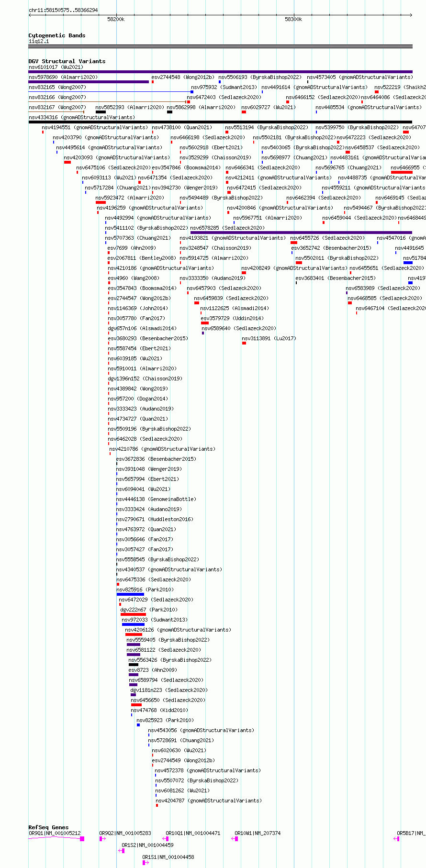Select the 11q12.1 band label

coord(39,41)
